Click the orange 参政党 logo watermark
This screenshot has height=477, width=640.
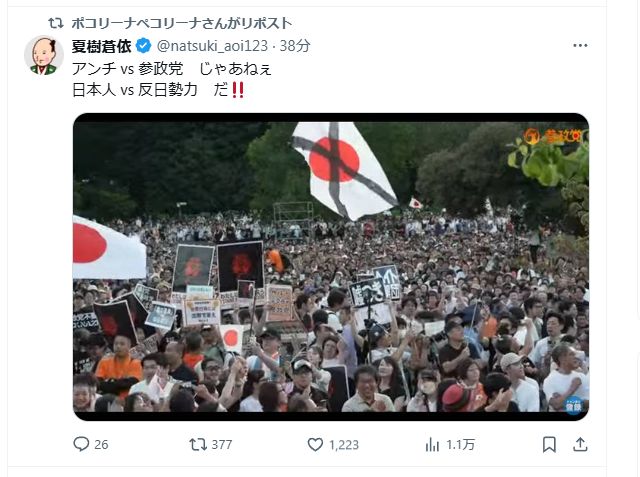pyautogui.click(x=553, y=136)
